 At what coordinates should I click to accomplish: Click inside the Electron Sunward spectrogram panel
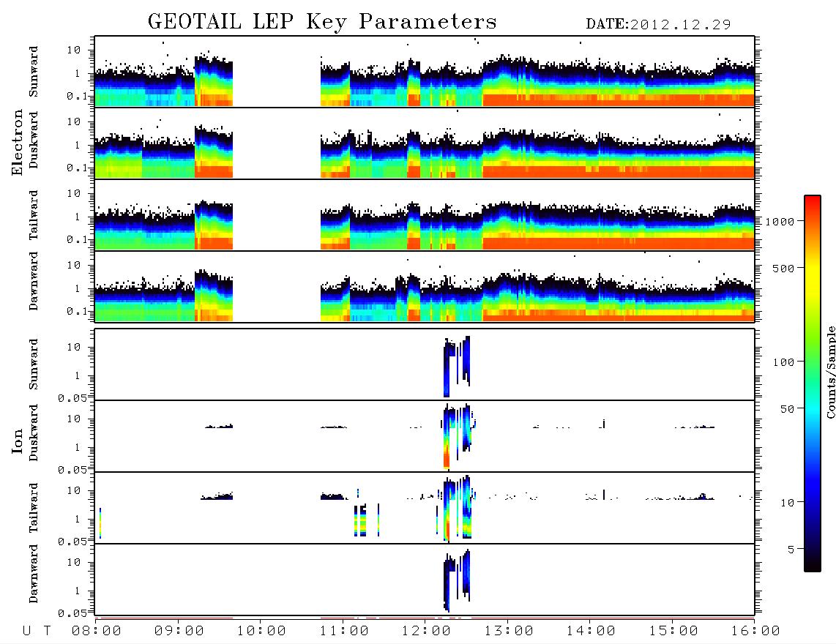click(425, 72)
